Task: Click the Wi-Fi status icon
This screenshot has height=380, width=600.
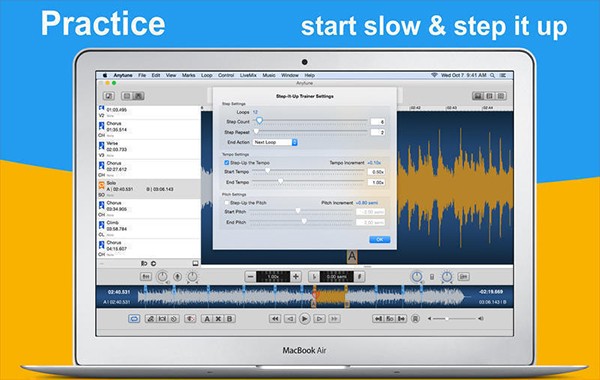Action: [434, 75]
